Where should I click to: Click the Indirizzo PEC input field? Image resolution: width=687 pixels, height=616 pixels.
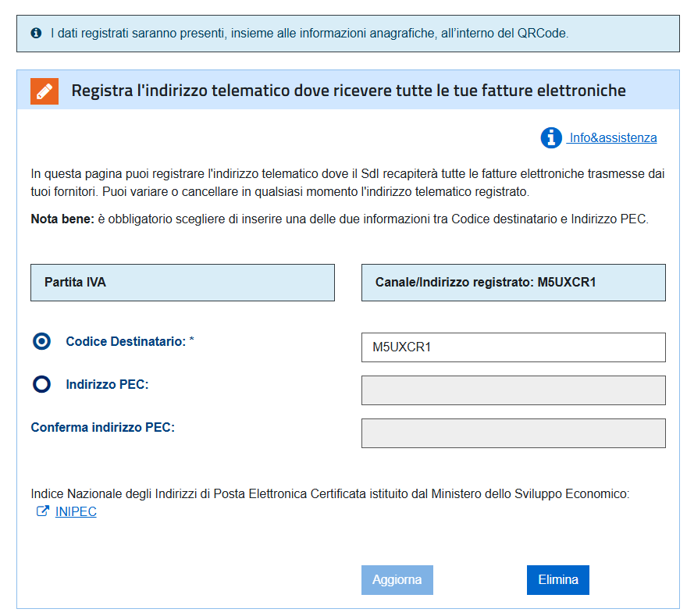(513, 390)
